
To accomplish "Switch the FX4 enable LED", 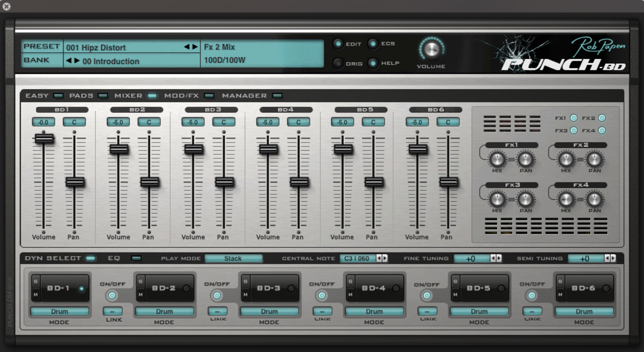I will coord(602,130).
